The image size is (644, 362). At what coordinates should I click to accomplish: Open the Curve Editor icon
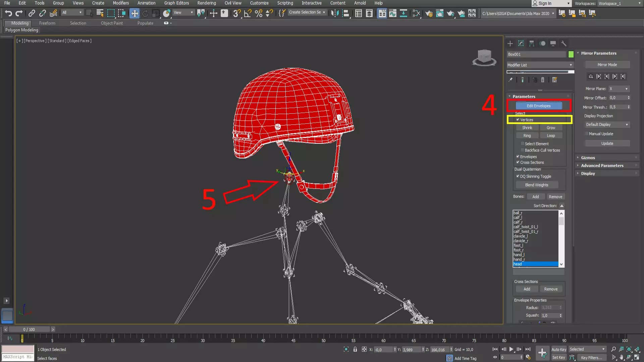coord(393,13)
